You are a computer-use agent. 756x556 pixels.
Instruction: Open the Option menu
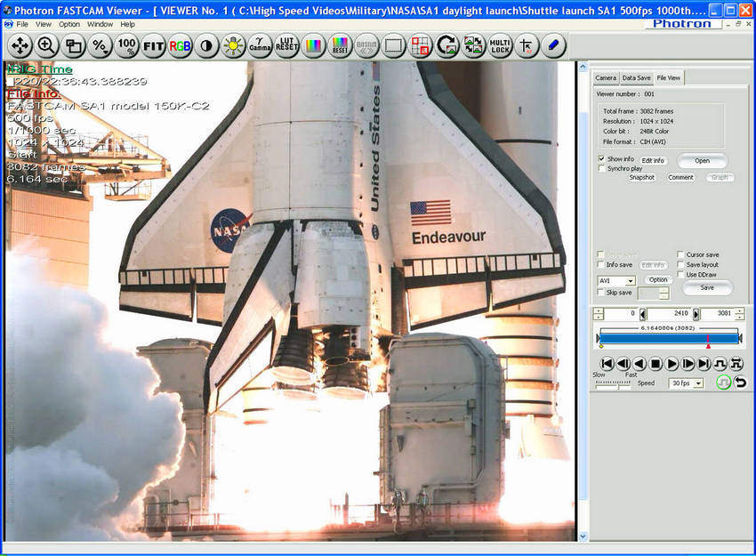point(69,24)
